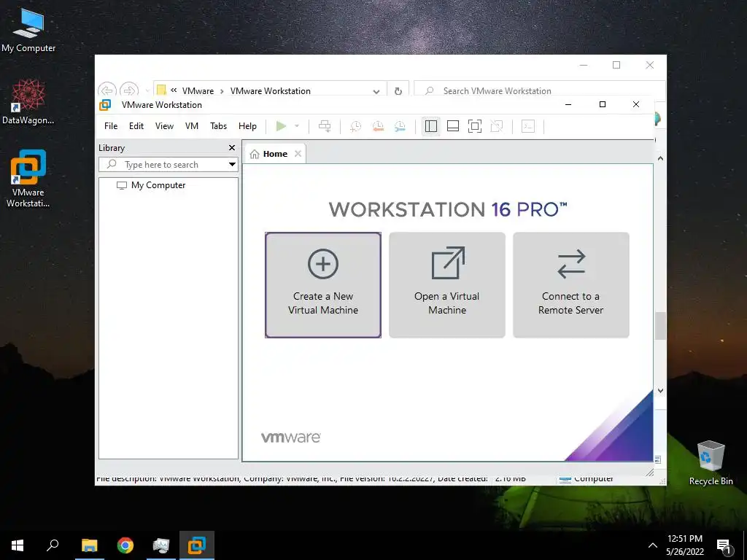The width and height of the screenshot is (747, 560).
Task: Open the VM menu
Action: pyautogui.click(x=192, y=126)
